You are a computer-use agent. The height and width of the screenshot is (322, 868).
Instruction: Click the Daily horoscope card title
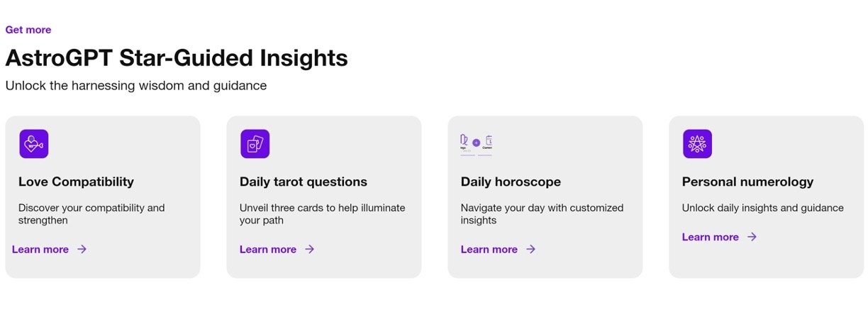click(x=511, y=182)
